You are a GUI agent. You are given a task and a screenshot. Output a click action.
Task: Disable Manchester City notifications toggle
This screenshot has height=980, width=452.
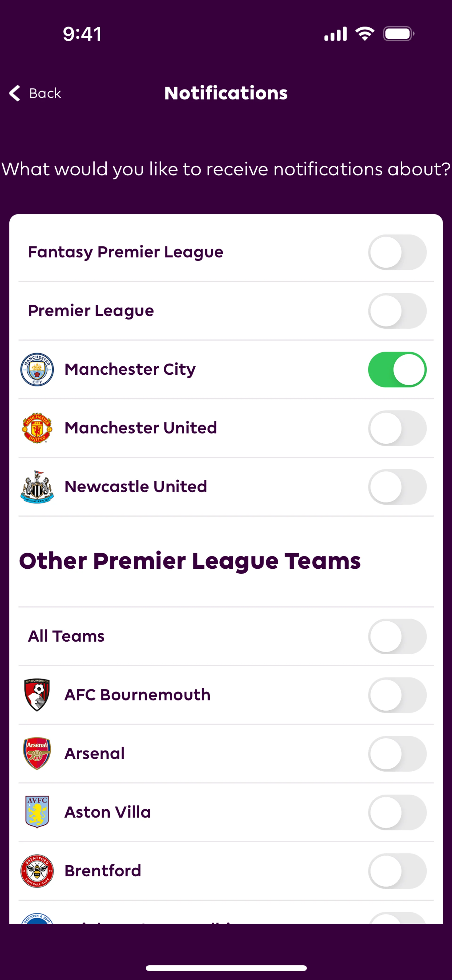click(397, 369)
